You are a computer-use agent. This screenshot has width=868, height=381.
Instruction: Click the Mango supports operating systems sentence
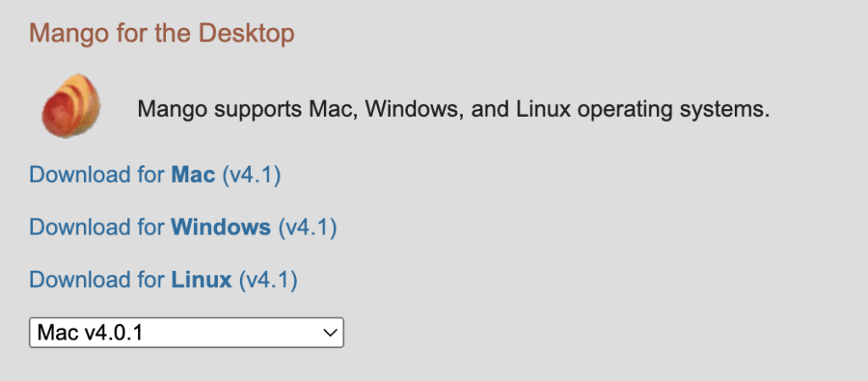453,109
